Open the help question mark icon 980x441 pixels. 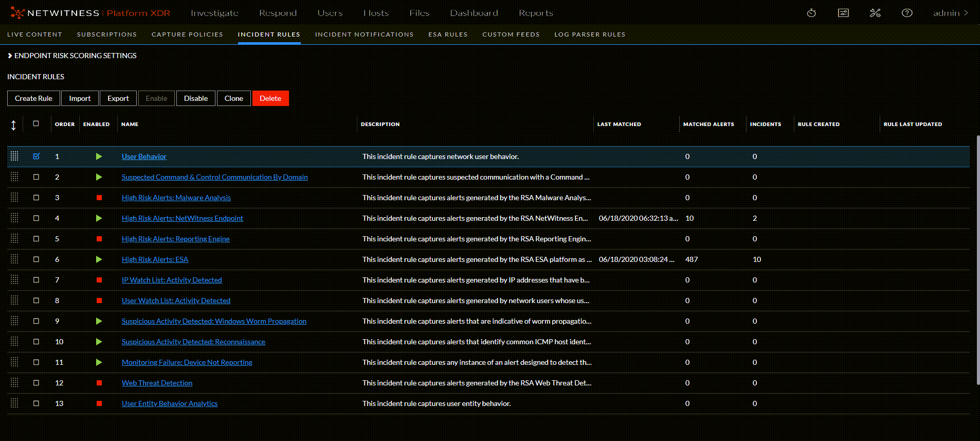point(907,13)
